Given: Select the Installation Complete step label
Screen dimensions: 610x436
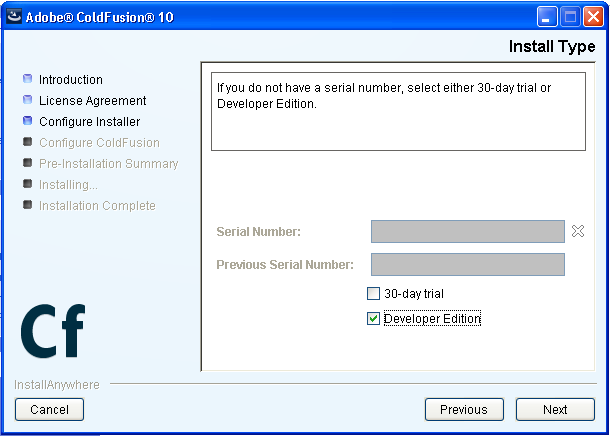Looking at the screenshot, I should click(x=97, y=205).
